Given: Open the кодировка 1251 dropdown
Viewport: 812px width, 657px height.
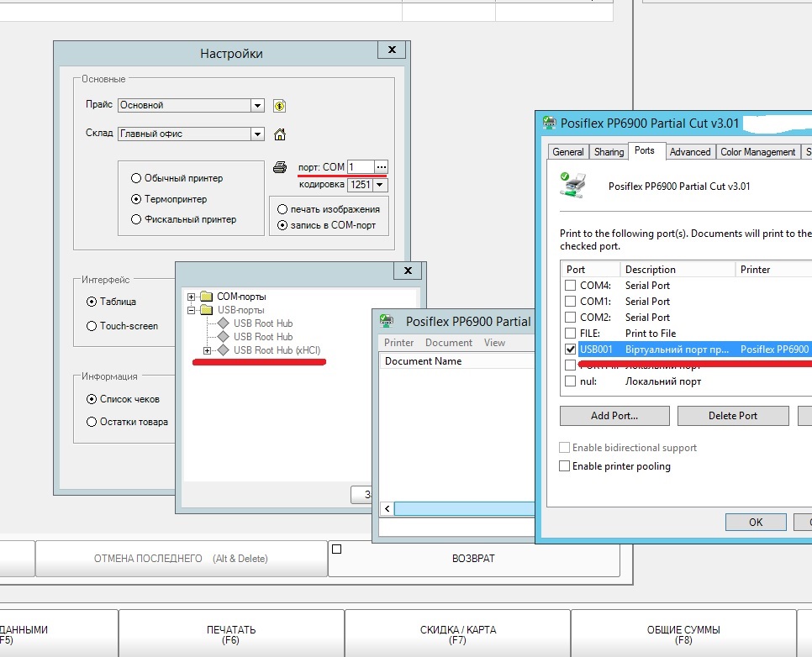Looking at the screenshot, I should tap(380, 185).
